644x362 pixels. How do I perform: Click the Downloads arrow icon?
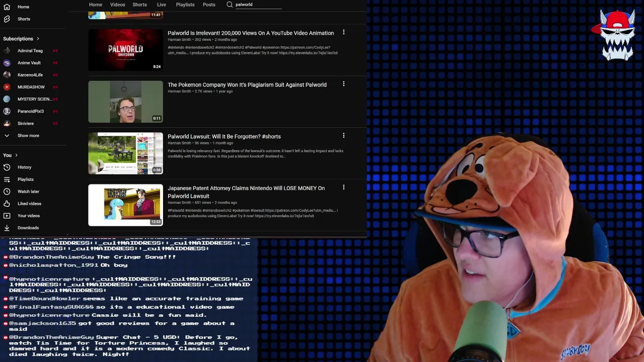click(x=7, y=228)
